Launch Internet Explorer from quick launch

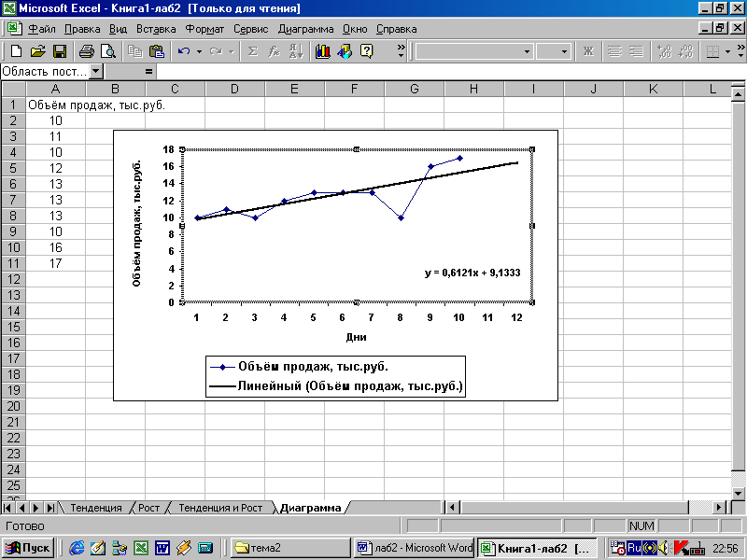coord(77,548)
